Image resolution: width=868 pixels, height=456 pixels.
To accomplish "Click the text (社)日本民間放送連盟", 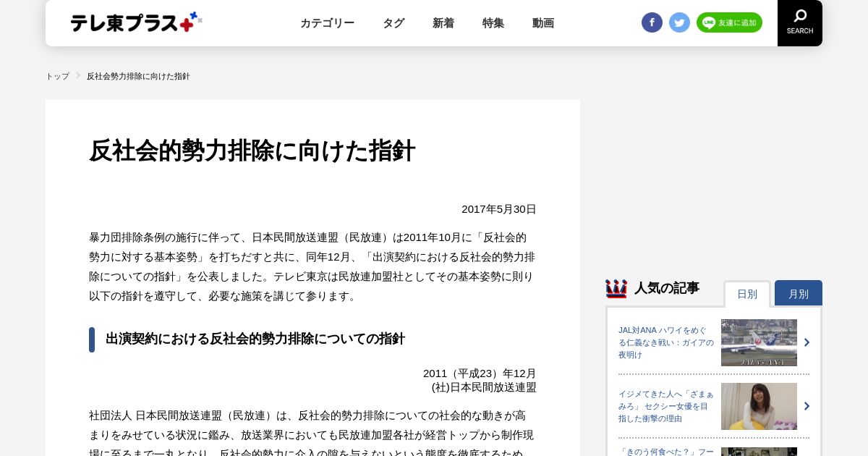I will coord(484,387).
